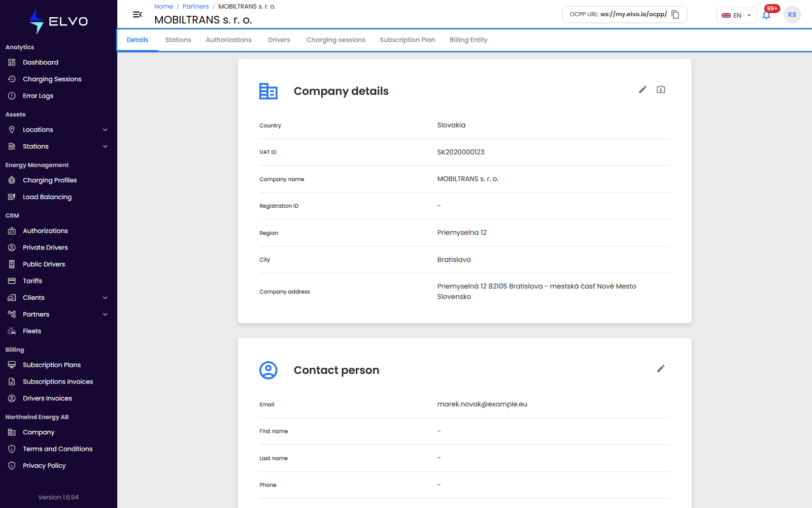Open the EN language dropdown
The height and width of the screenshot is (508, 812).
click(736, 15)
